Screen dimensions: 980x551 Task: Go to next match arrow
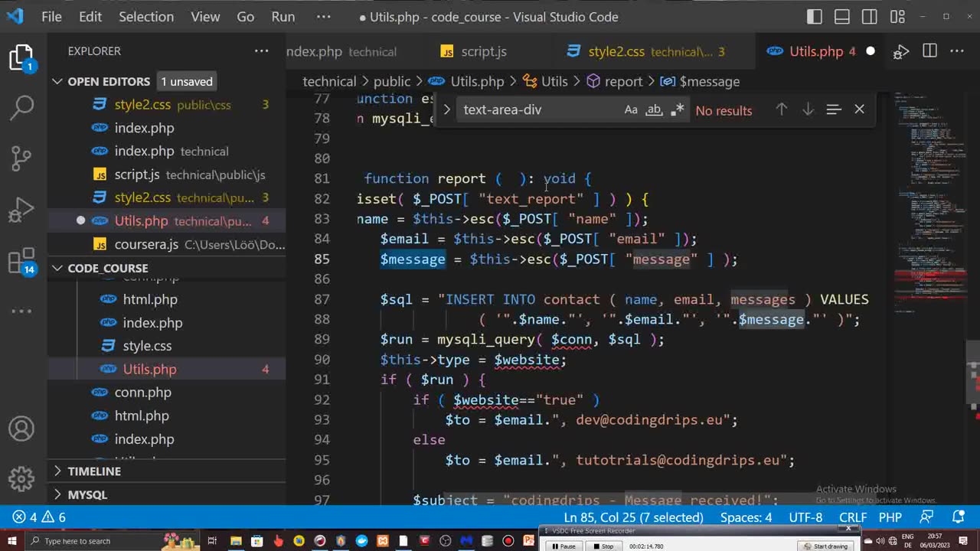point(808,109)
